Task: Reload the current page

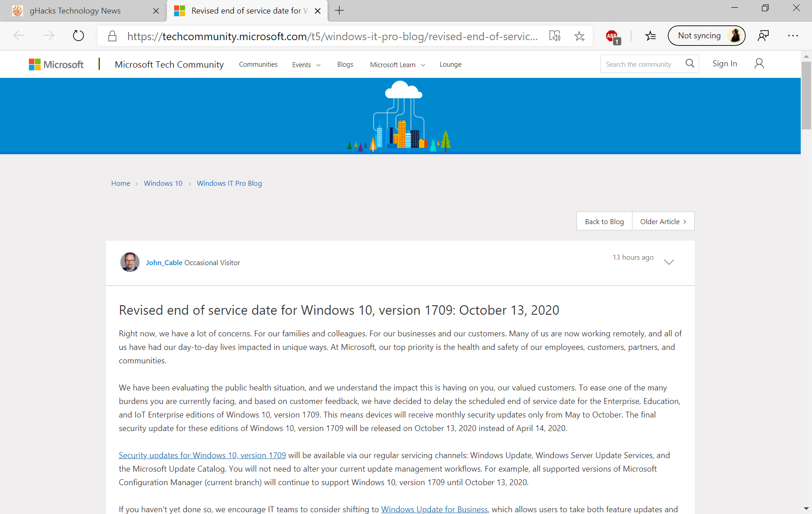Action: [x=78, y=36]
